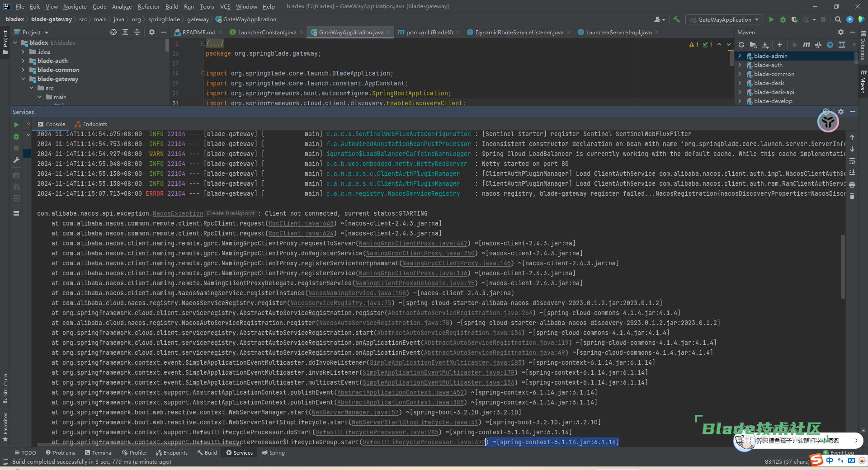Open Maven panel settings gear
Viewport: 868px width, 470px height.
[841, 32]
